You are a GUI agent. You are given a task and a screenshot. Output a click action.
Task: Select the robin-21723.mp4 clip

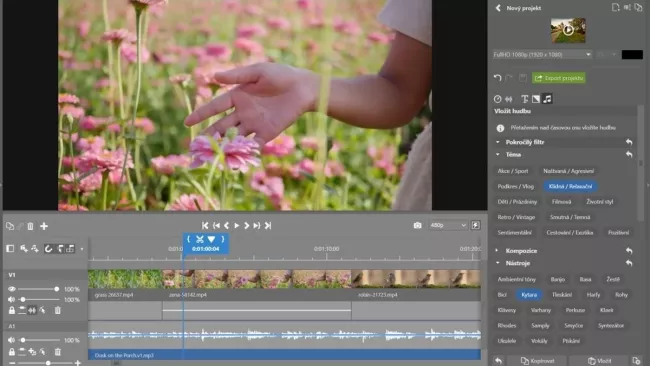[x=416, y=284]
